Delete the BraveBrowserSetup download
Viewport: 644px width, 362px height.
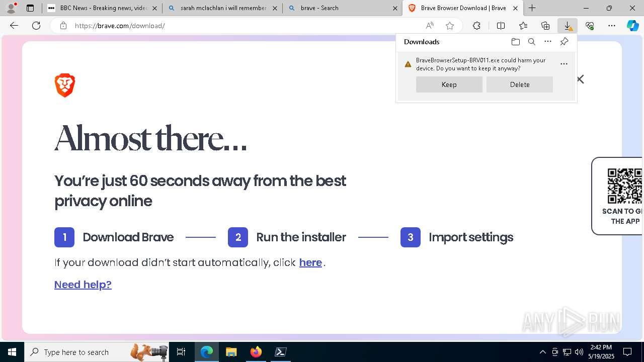(520, 84)
